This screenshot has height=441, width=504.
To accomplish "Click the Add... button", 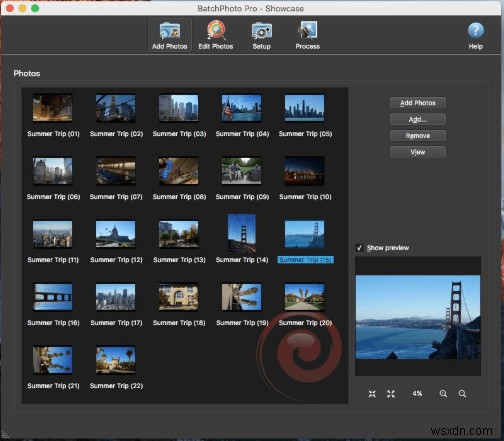I will click(418, 119).
